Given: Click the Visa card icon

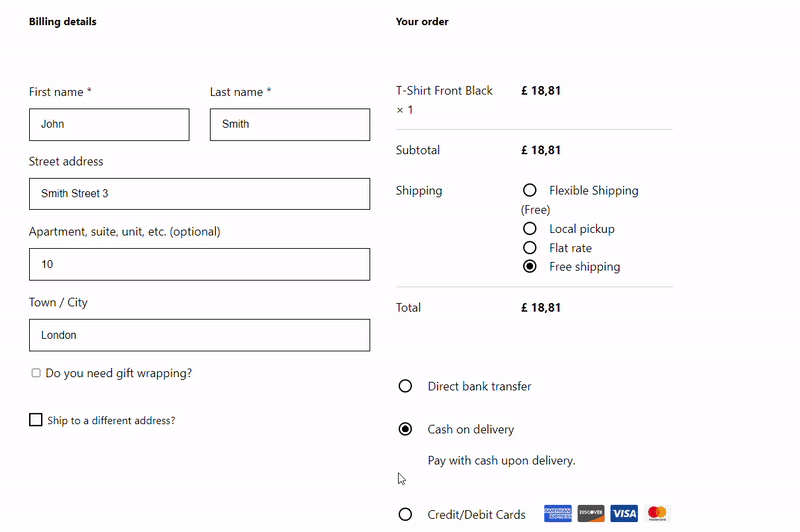Looking at the screenshot, I should tap(624, 513).
